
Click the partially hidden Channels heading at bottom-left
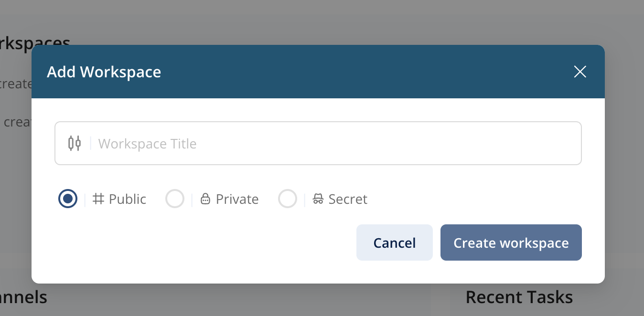pyautogui.click(x=24, y=297)
